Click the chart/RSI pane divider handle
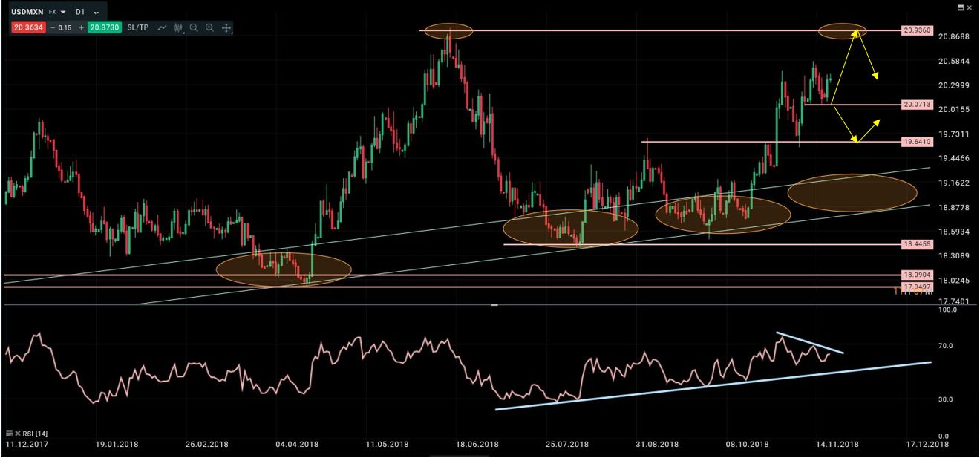Screen dimensions: 980x458 [494, 305]
